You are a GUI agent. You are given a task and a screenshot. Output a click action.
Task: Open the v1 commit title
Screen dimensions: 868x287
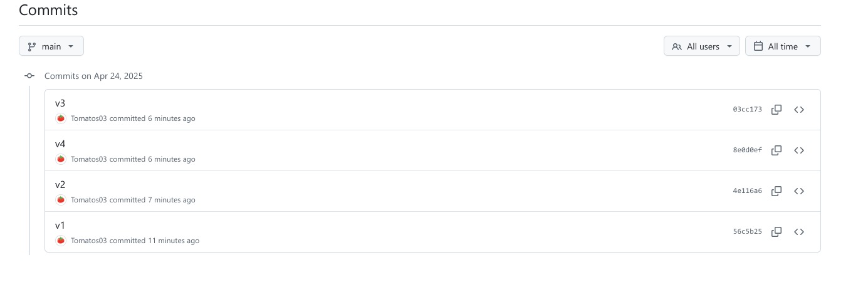(x=60, y=226)
